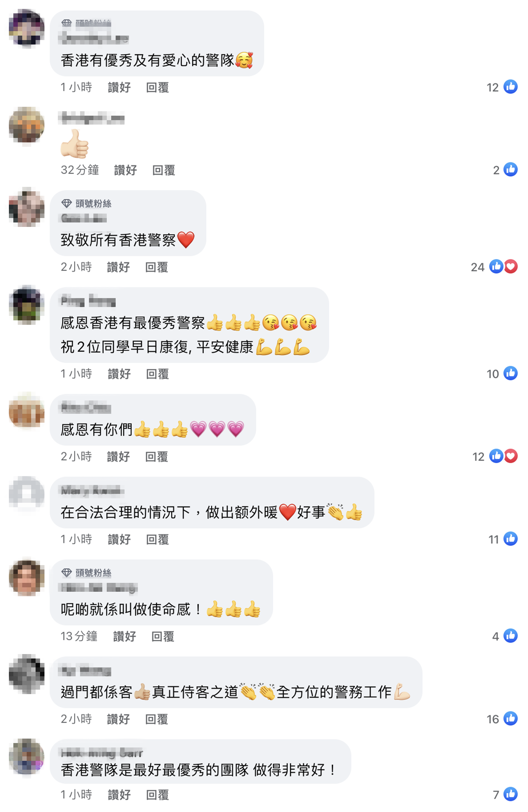Open the heart reaction icon beside count 24
Viewport: 528px width, 812px height.
511,267
